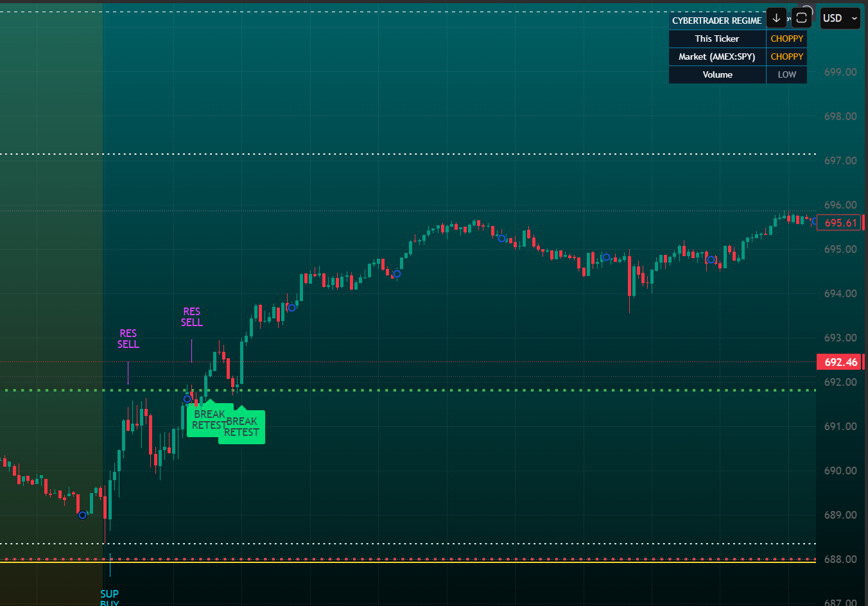Click the LOW volume status cell
868x606 pixels.
pos(786,74)
